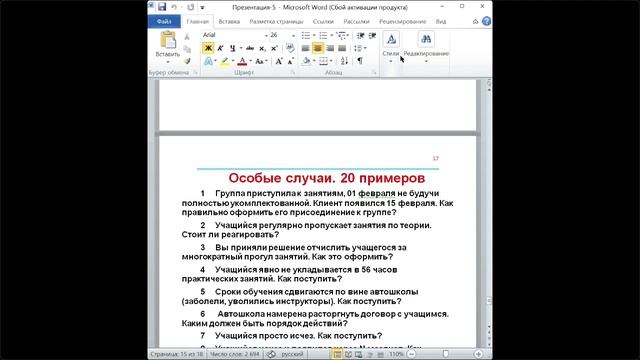Switch to Full Screen Reading view
The height and width of the screenshot is (360, 640).
pyautogui.click(x=348, y=354)
